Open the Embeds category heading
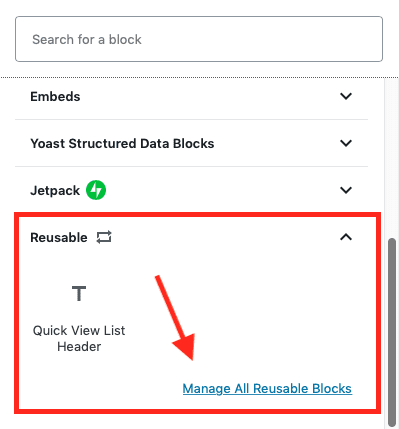399x429 pixels. (55, 97)
